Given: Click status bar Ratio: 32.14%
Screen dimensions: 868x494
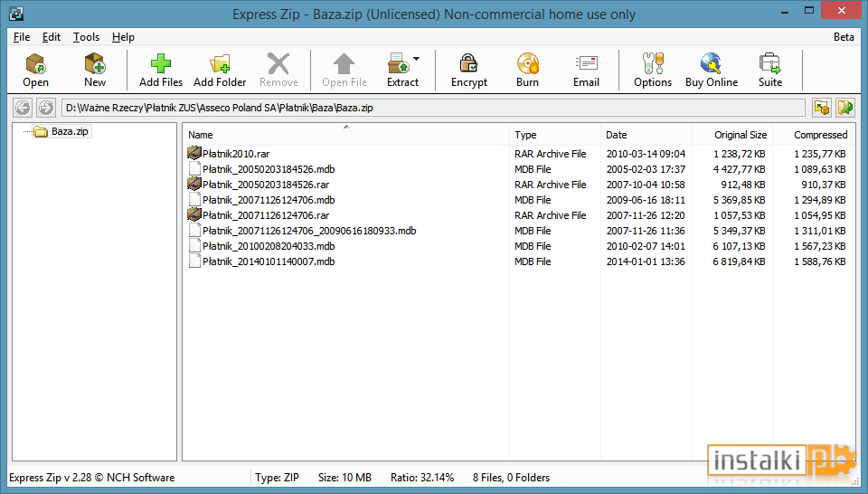Looking at the screenshot, I should (422, 478).
